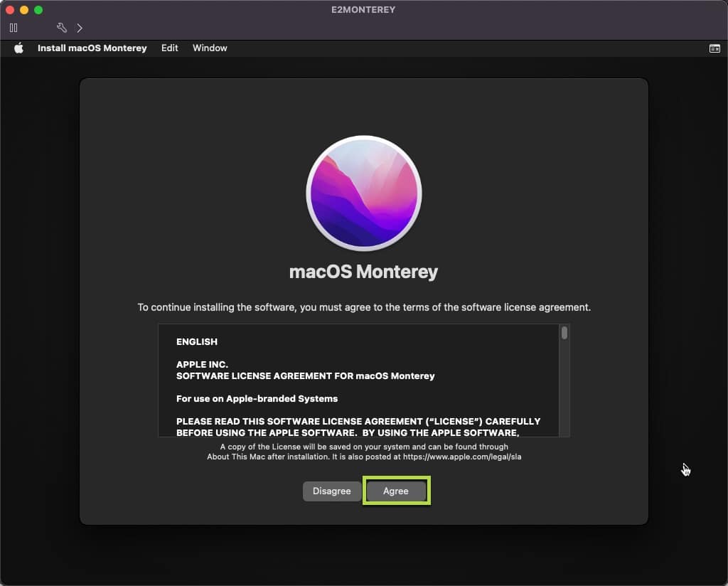Click the E2MONTEREY window title
Image resolution: width=728 pixels, height=586 pixels.
pyautogui.click(x=363, y=10)
